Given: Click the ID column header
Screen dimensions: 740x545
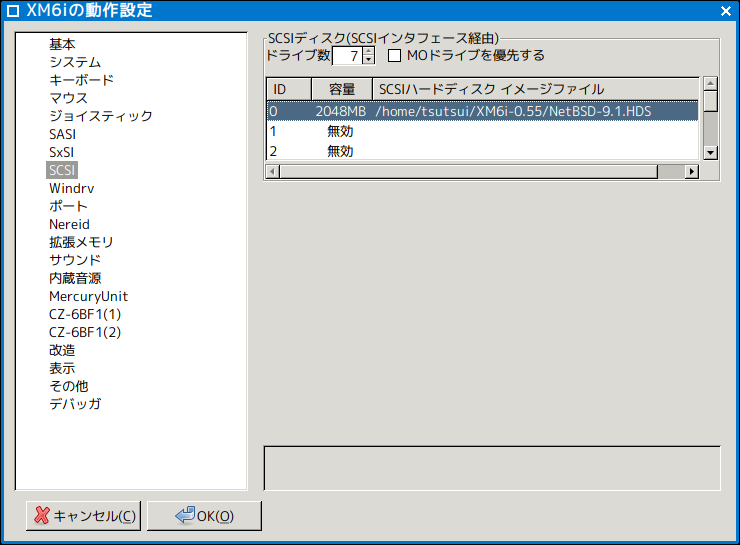Looking at the screenshot, I should (x=289, y=89).
